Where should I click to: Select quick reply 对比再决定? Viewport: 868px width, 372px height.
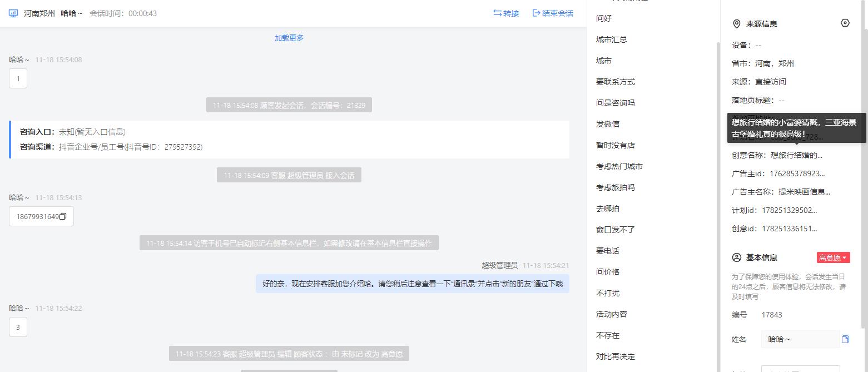(x=616, y=356)
